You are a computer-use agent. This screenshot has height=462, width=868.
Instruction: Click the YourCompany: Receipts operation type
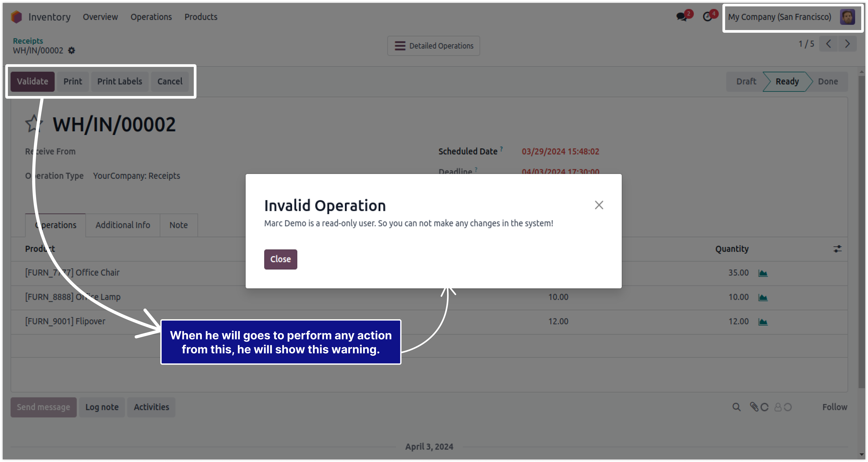coord(137,176)
